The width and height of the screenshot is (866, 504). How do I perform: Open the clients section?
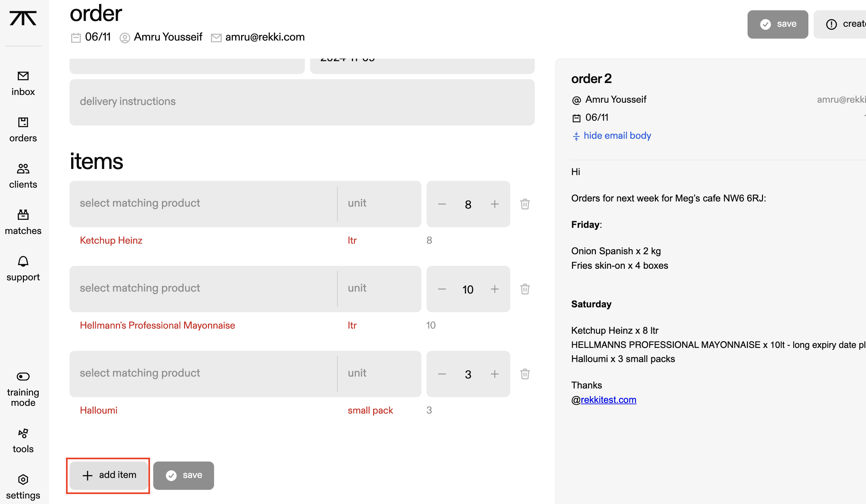(x=23, y=176)
